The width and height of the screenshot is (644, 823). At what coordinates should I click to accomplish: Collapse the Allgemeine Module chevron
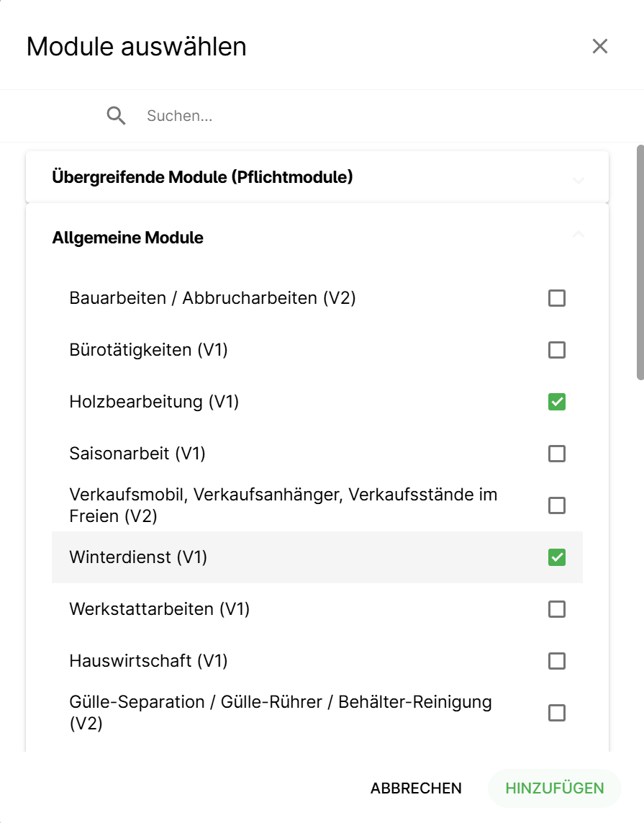click(x=579, y=234)
